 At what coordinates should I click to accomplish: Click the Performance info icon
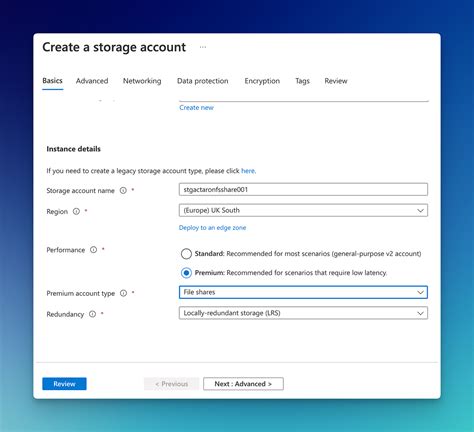coord(94,250)
